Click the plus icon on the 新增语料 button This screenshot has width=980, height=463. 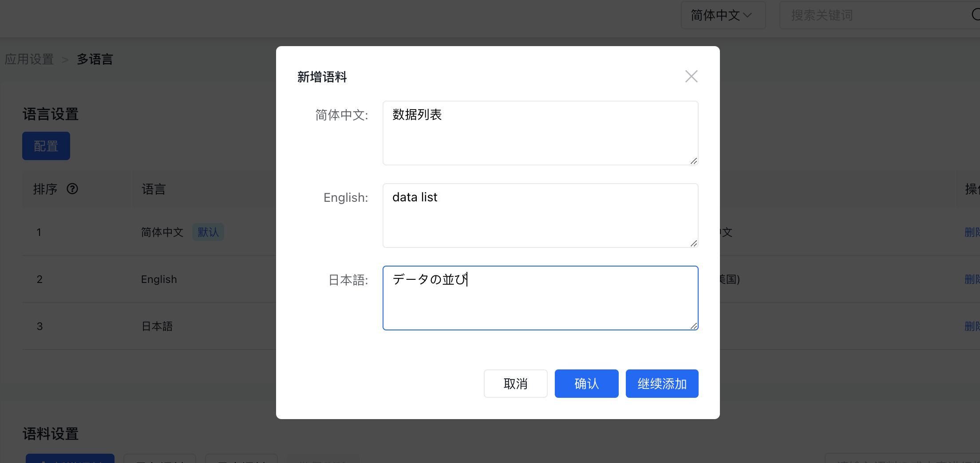(x=43, y=461)
